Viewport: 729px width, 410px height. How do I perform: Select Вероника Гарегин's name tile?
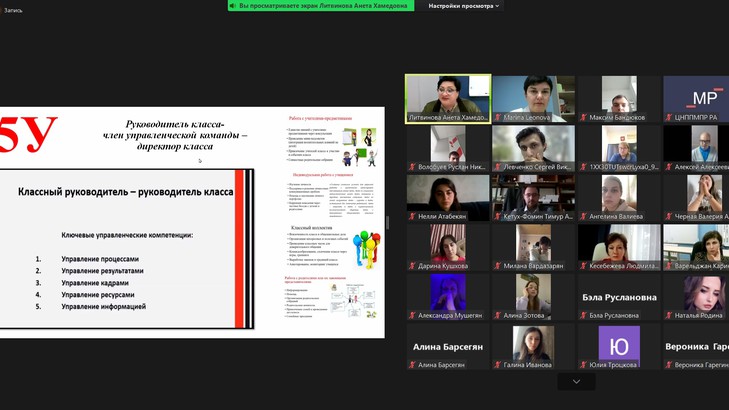coord(696,346)
